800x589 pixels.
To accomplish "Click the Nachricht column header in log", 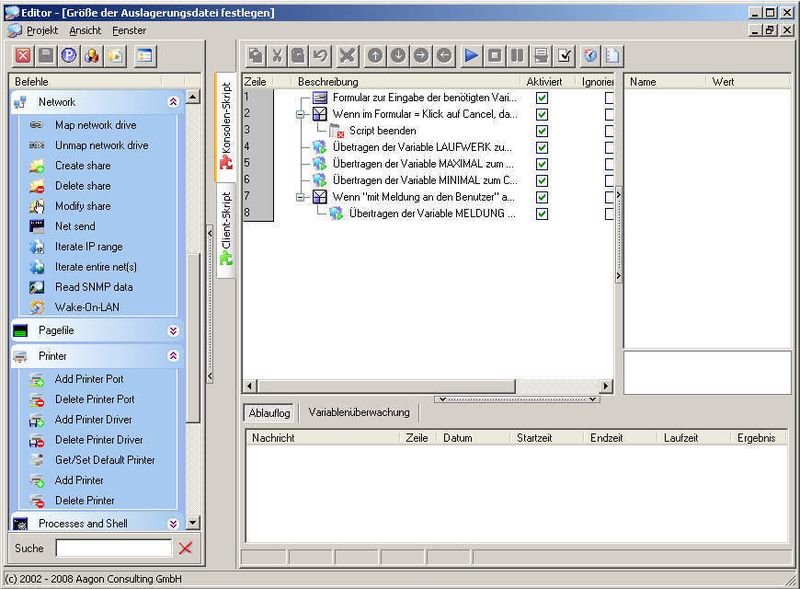I will [x=323, y=438].
